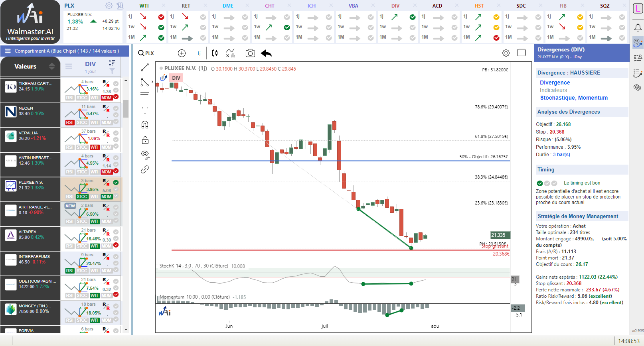Select the VBA indicator tab

click(353, 6)
